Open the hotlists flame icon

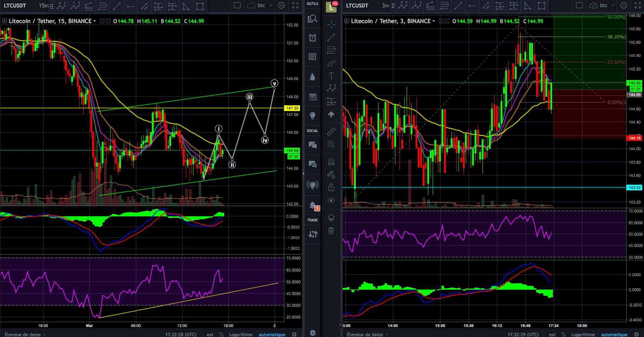click(312, 77)
